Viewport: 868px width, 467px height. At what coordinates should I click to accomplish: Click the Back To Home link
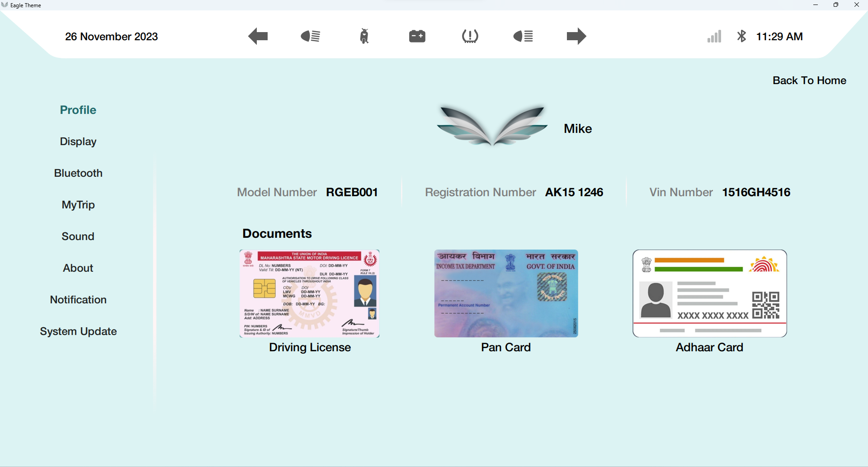tap(809, 80)
